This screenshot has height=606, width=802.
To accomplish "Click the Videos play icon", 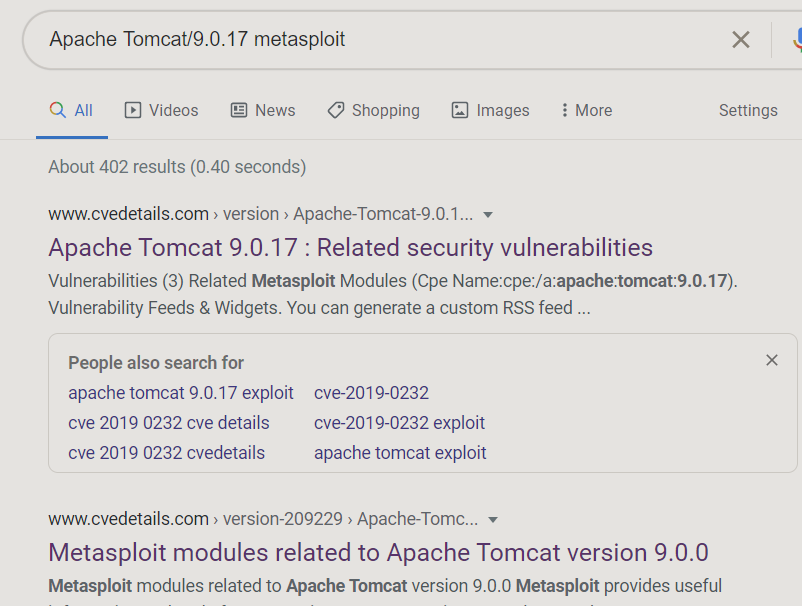I will 133,111.
